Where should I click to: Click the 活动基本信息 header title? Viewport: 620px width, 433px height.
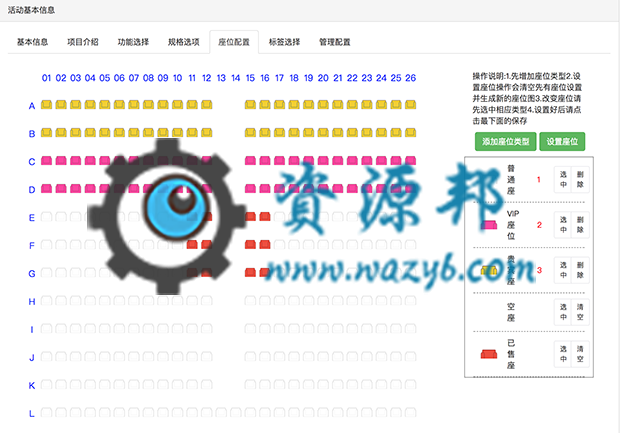click(x=31, y=10)
